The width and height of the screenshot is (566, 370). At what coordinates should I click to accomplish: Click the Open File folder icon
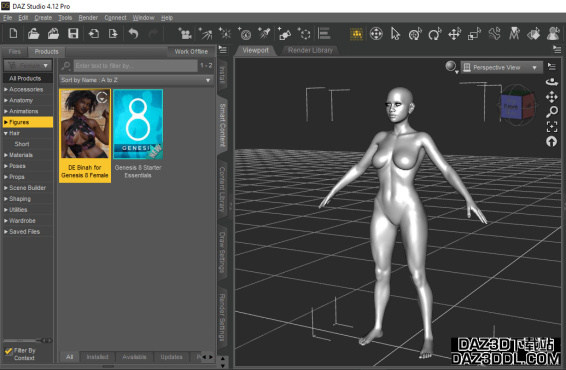coord(33,34)
